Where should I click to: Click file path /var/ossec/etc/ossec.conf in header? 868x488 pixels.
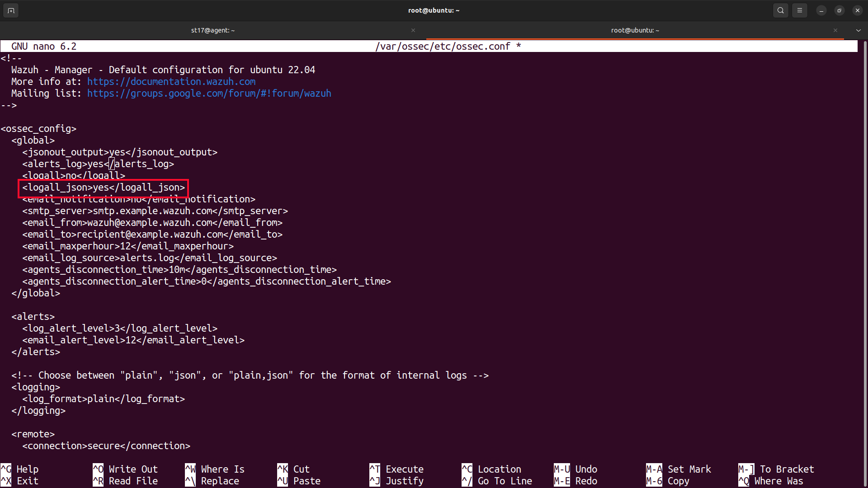[x=443, y=47]
